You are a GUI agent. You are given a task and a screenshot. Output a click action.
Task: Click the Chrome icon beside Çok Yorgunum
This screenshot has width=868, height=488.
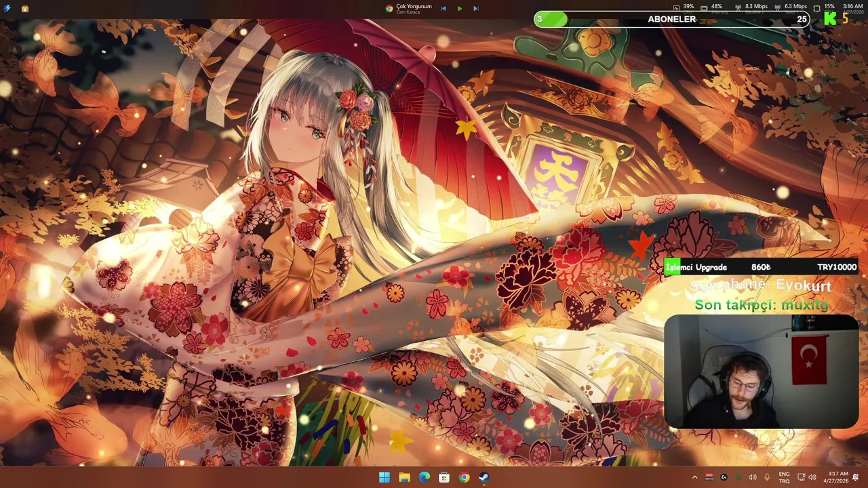389,9
